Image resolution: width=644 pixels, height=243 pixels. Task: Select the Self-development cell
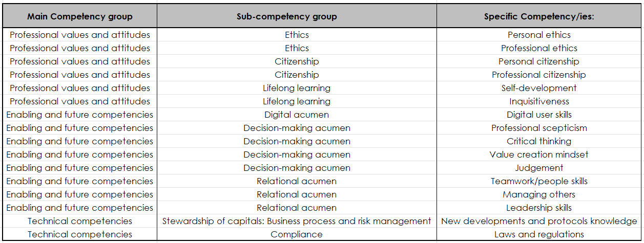pos(539,88)
